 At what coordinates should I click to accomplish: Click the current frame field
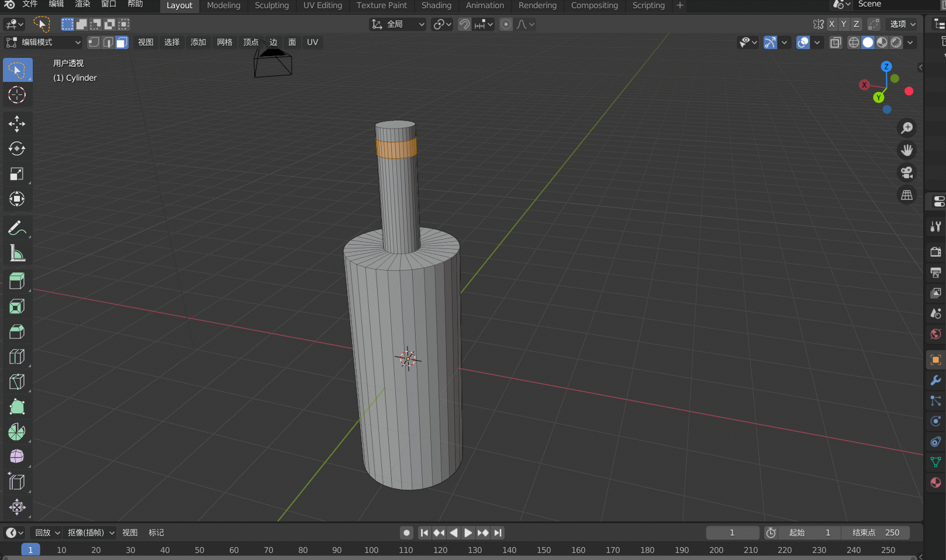(x=732, y=533)
